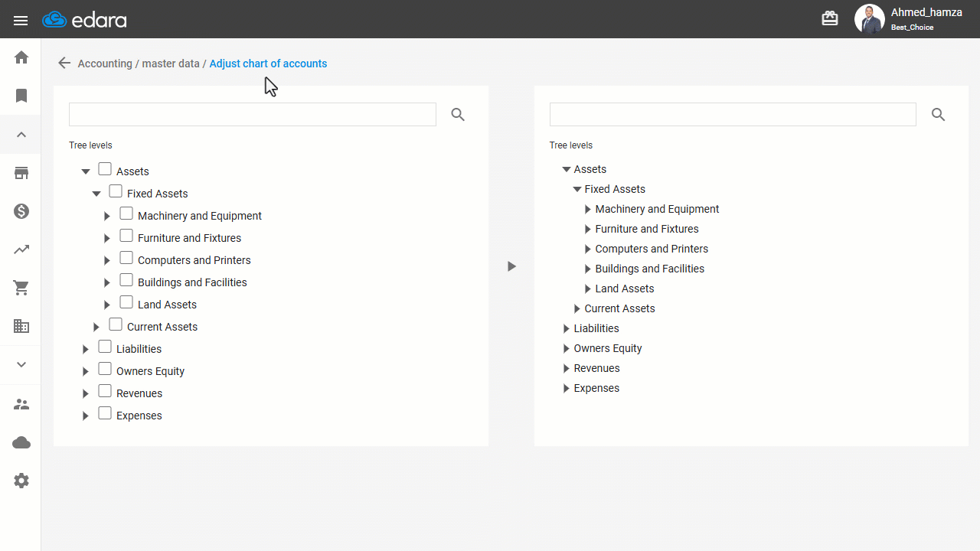Focus the left tree search field
Image resolution: width=980 pixels, height=551 pixels.
coord(253,115)
